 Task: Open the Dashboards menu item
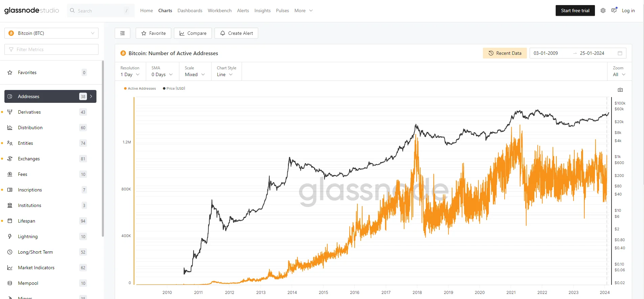(190, 10)
